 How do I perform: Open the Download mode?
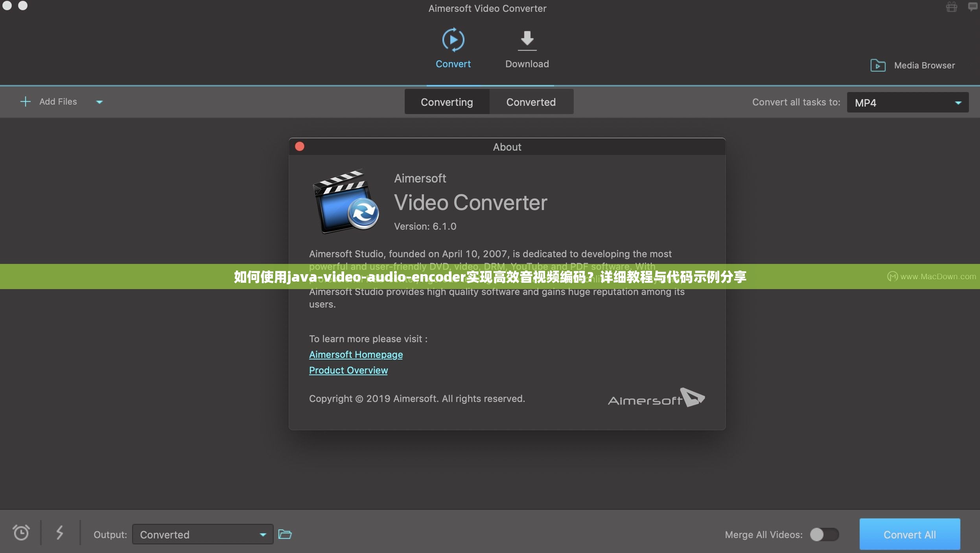[527, 41]
